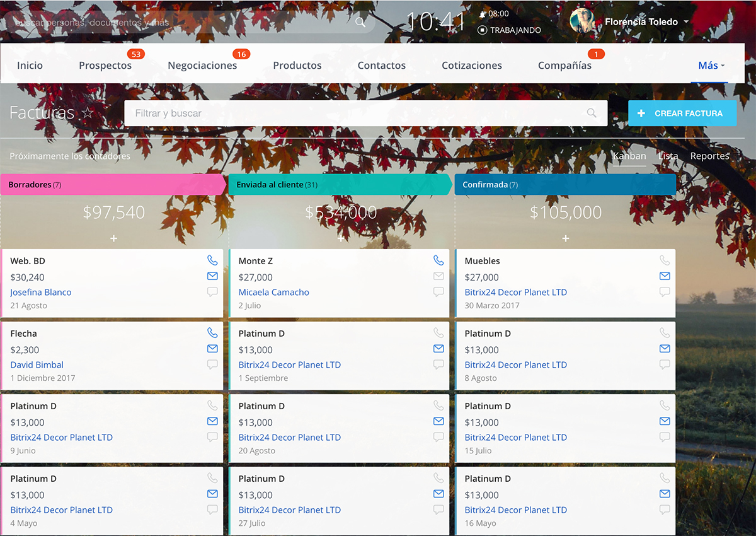This screenshot has width=756, height=536.
Task: Add invoice with plus under Borradores total
Action: pos(113,238)
